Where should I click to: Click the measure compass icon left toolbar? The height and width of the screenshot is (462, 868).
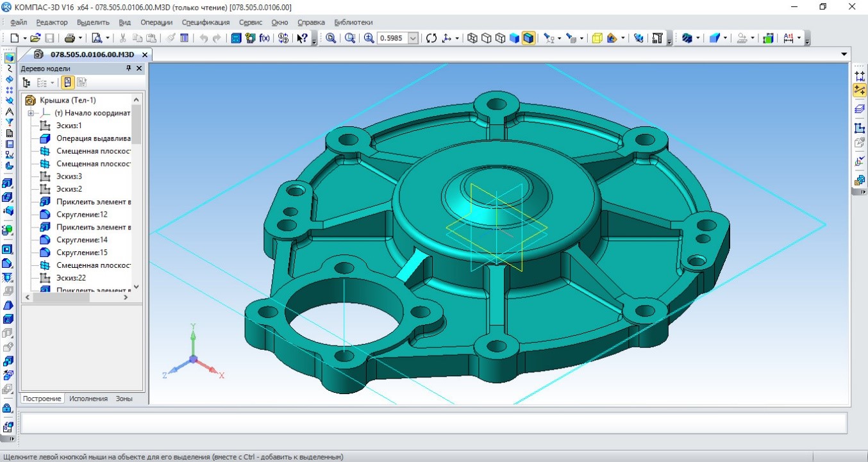click(x=9, y=111)
